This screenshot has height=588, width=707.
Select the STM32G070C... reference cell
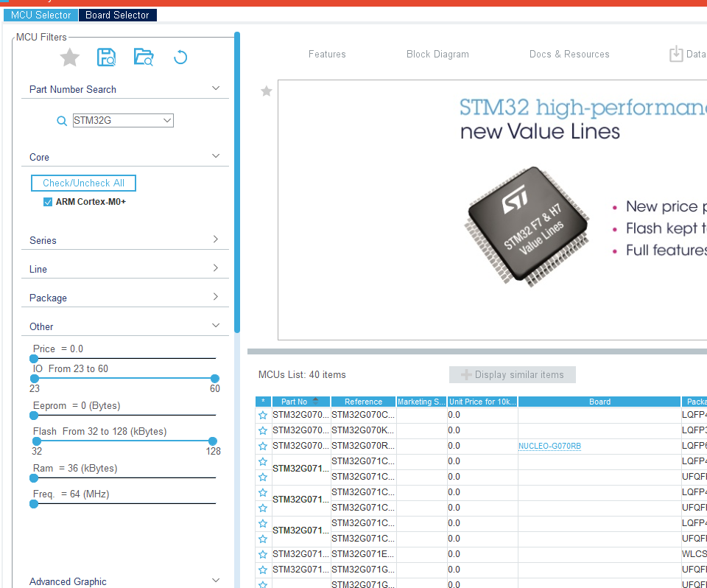[363, 415]
